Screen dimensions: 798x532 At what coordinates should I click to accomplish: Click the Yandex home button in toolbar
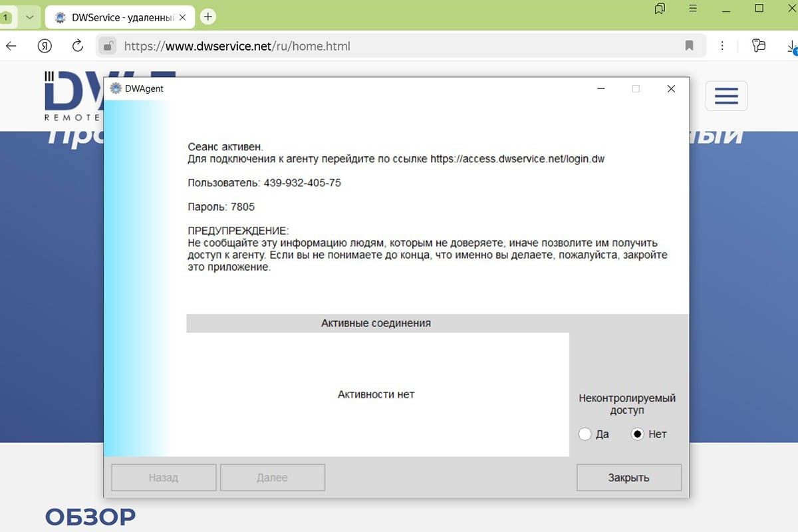[x=45, y=46]
